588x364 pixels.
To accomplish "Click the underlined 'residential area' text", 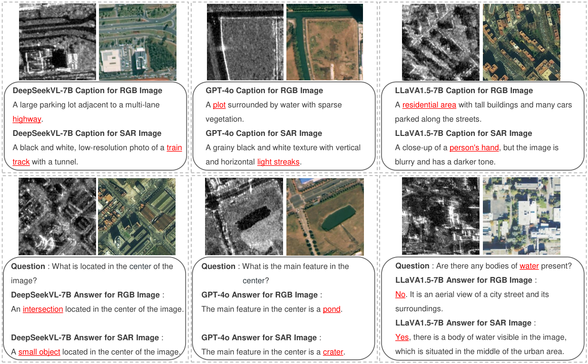I will (x=429, y=105).
